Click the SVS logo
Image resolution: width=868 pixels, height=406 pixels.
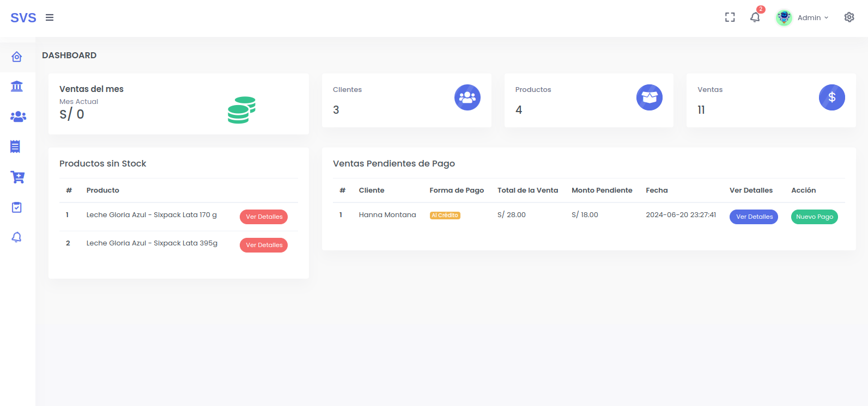pyautogui.click(x=23, y=17)
